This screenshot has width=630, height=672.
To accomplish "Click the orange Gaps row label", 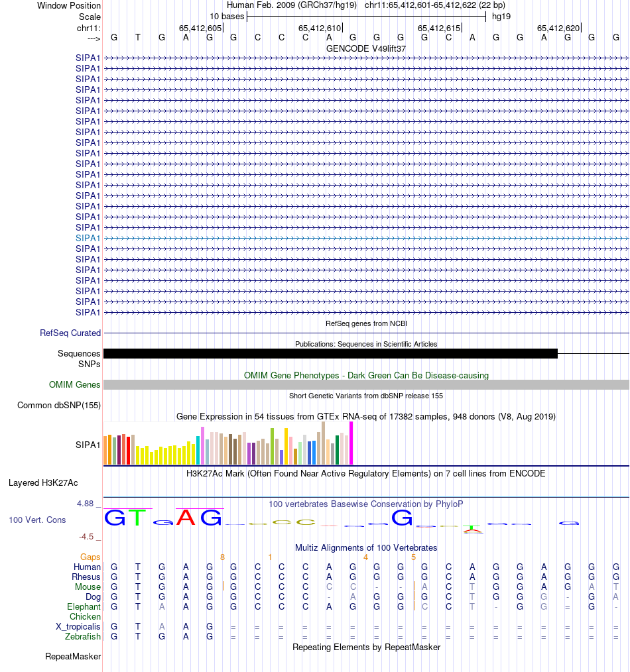I will tap(90, 557).
